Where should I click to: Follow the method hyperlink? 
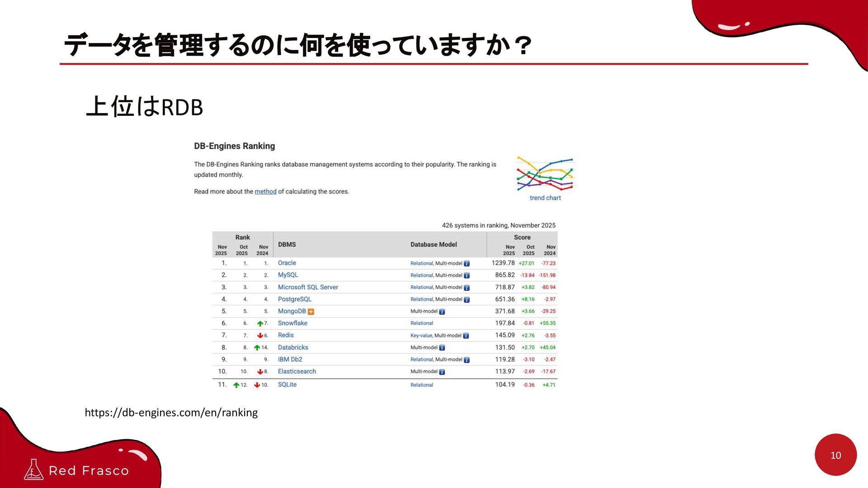(265, 192)
